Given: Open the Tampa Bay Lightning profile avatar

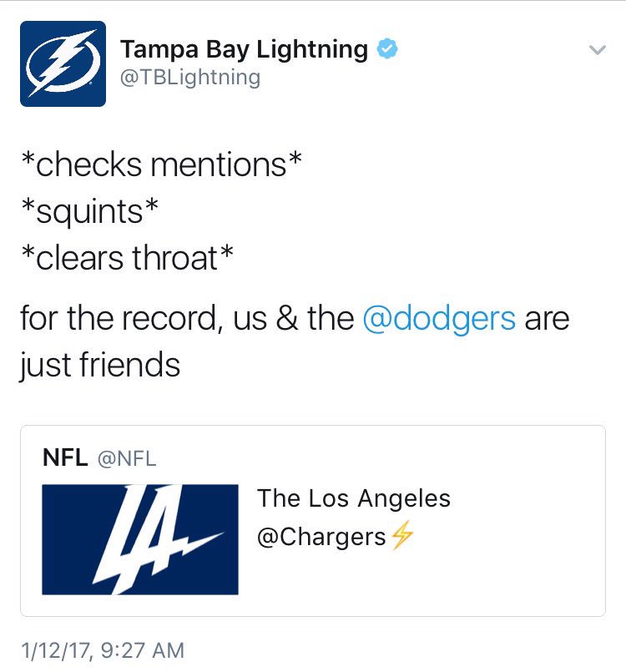Looking at the screenshot, I should coord(63,63).
